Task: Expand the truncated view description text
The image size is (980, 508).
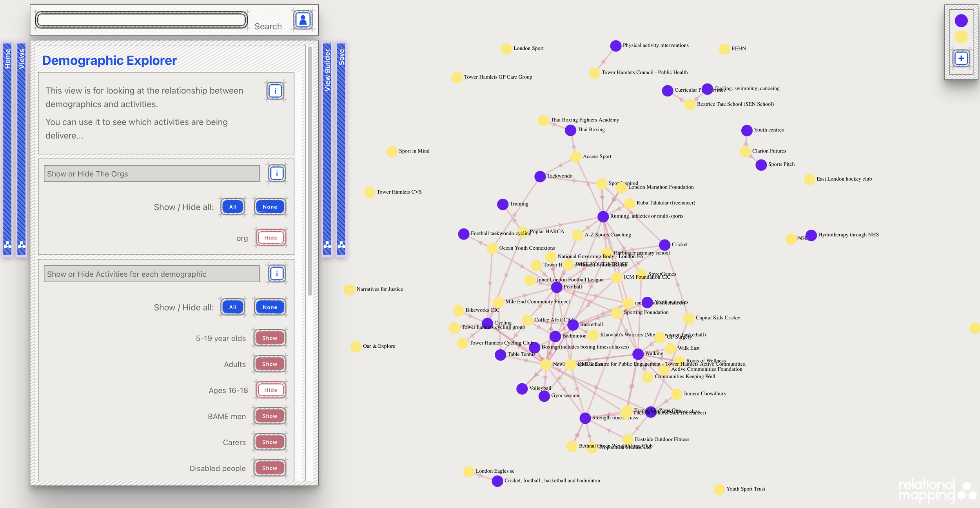Action: (64, 136)
